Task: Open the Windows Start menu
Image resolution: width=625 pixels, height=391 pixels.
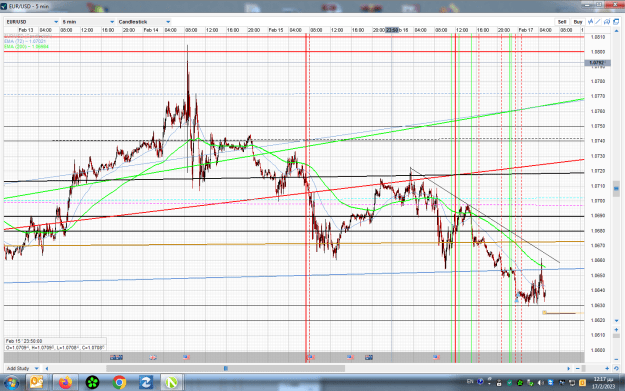Action: click(11, 383)
